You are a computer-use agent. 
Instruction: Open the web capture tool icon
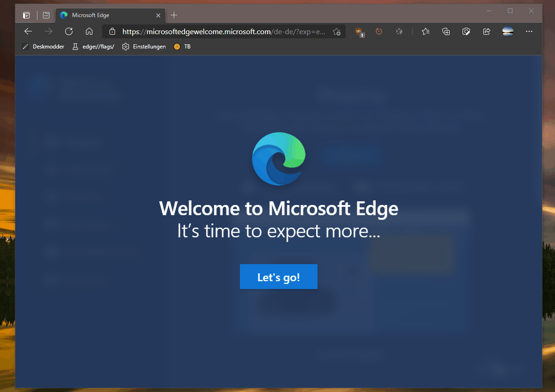click(466, 31)
